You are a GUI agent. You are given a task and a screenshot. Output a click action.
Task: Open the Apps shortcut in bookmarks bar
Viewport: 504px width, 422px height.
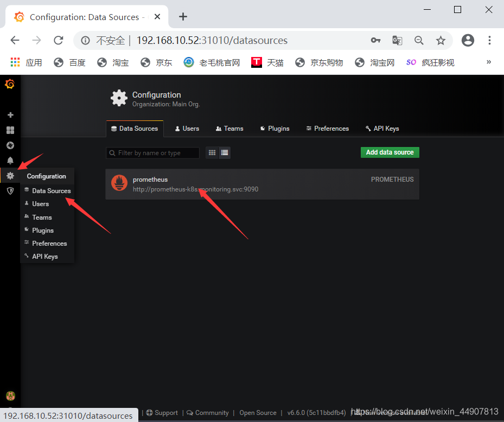tap(26, 62)
